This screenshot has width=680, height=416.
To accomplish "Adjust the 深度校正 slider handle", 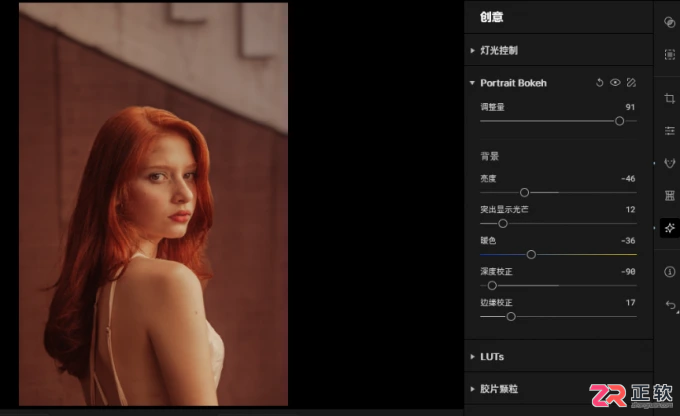I will point(492,285).
